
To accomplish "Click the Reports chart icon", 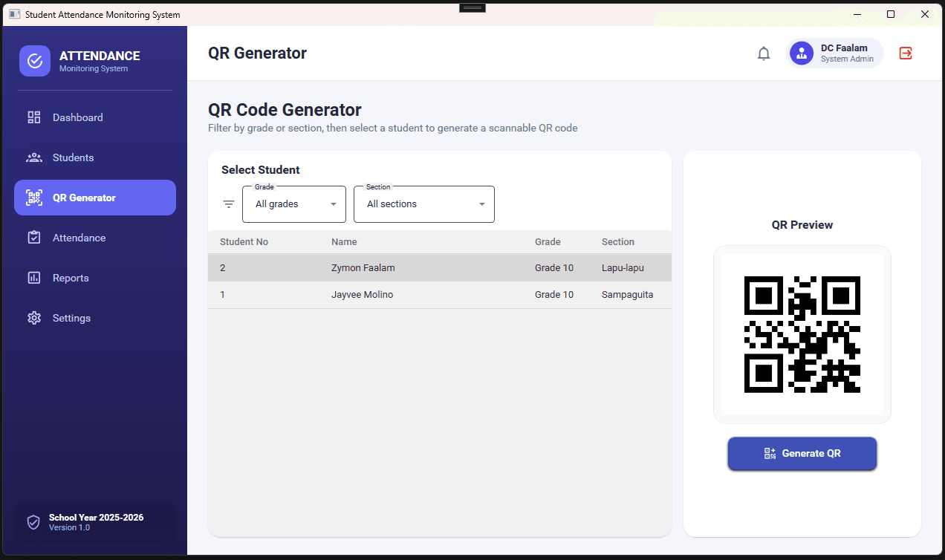I will click(34, 278).
